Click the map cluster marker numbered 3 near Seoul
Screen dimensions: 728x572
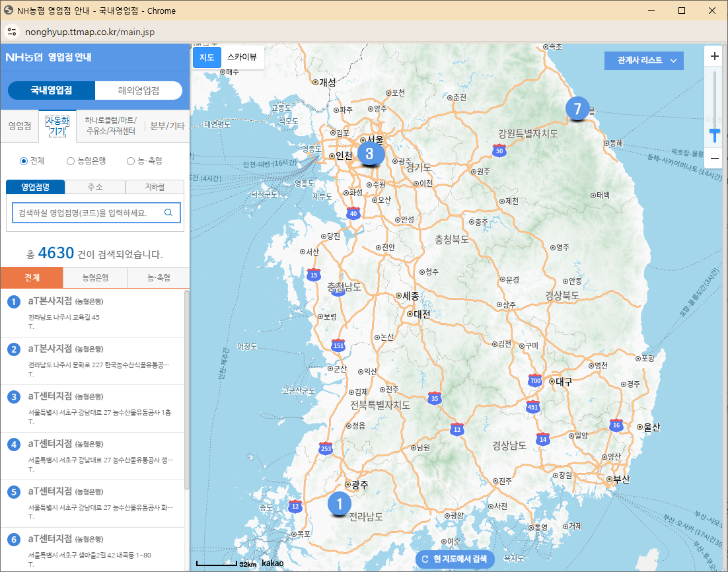click(x=370, y=154)
